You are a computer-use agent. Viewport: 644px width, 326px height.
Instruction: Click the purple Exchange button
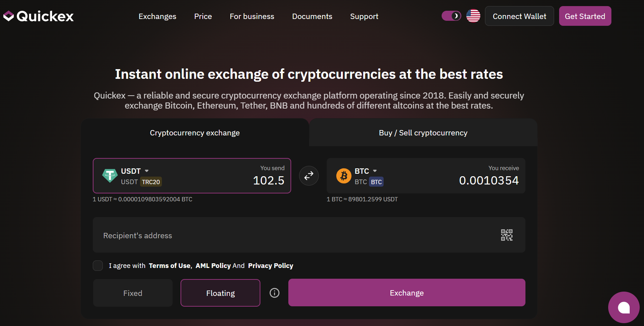[407, 293]
